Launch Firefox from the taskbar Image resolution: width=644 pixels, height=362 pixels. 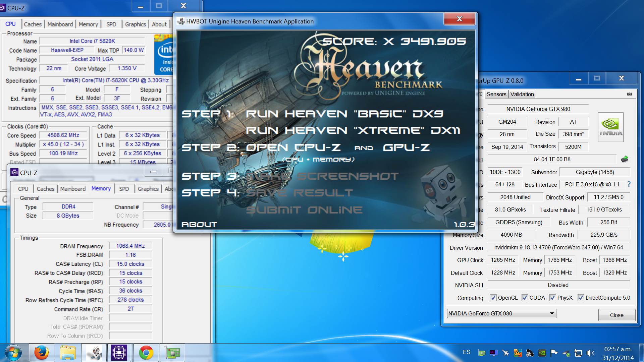42,353
